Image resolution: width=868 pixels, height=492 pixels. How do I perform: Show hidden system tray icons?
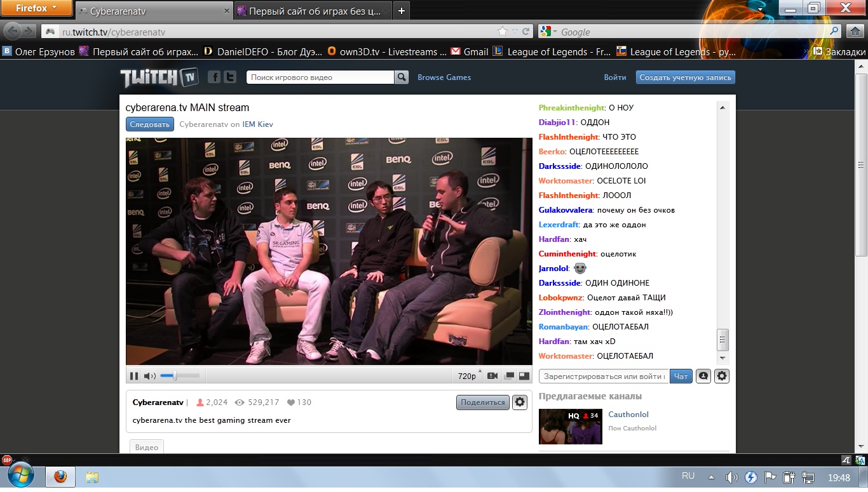[x=711, y=477]
